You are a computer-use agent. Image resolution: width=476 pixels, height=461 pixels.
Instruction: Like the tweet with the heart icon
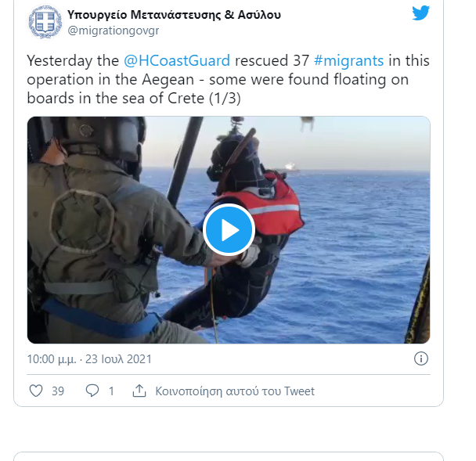click(x=36, y=391)
